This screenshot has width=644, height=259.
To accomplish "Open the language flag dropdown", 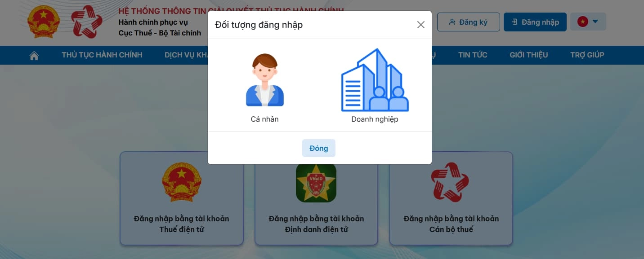I will click(588, 22).
